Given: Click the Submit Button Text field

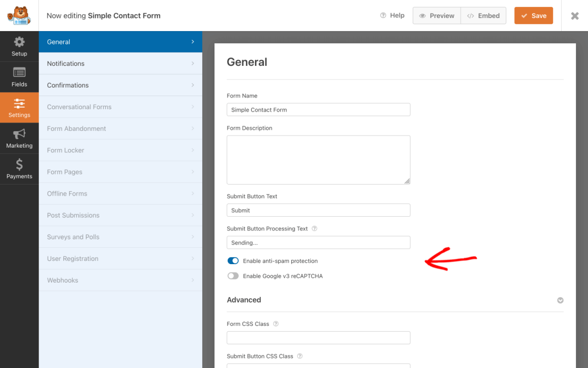Looking at the screenshot, I should tap(318, 210).
